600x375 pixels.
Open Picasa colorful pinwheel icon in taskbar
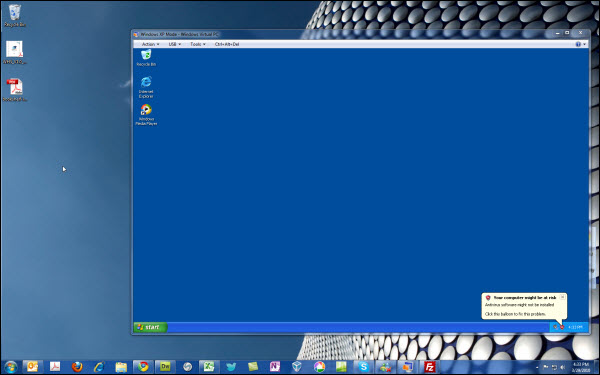(x=319, y=367)
